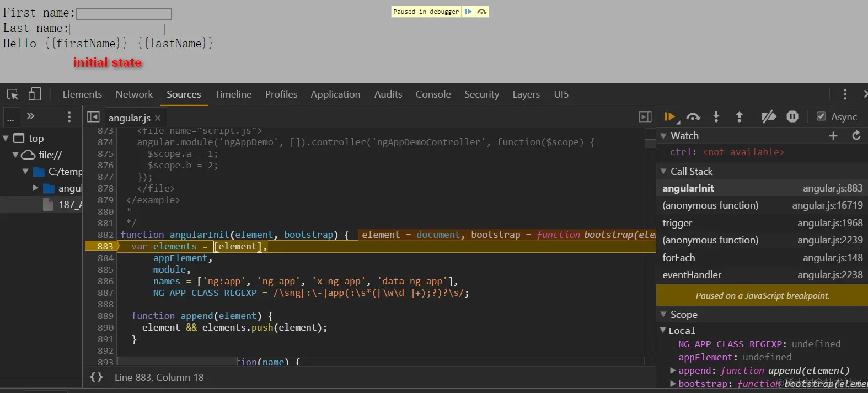The width and height of the screenshot is (868, 393).
Task: Select forEach call stack frame
Action: [x=762, y=258]
